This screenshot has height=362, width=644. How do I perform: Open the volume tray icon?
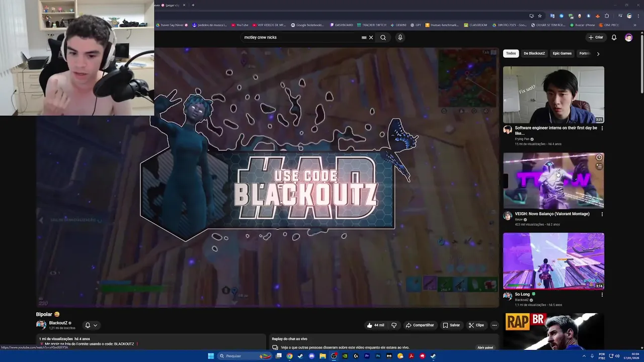tap(618, 356)
